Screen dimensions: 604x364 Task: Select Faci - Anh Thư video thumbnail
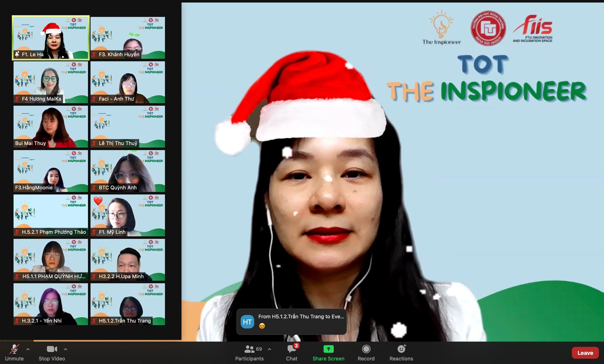coord(128,82)
